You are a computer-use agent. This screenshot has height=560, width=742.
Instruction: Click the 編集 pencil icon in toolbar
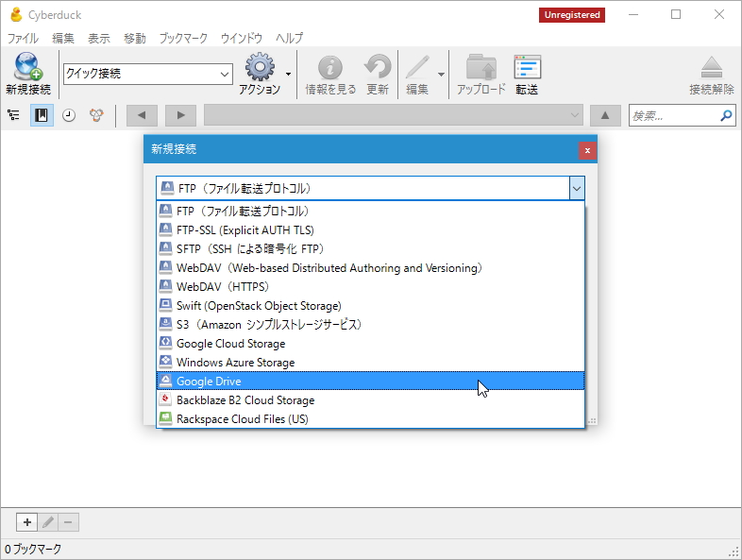[x=417, y=67]
